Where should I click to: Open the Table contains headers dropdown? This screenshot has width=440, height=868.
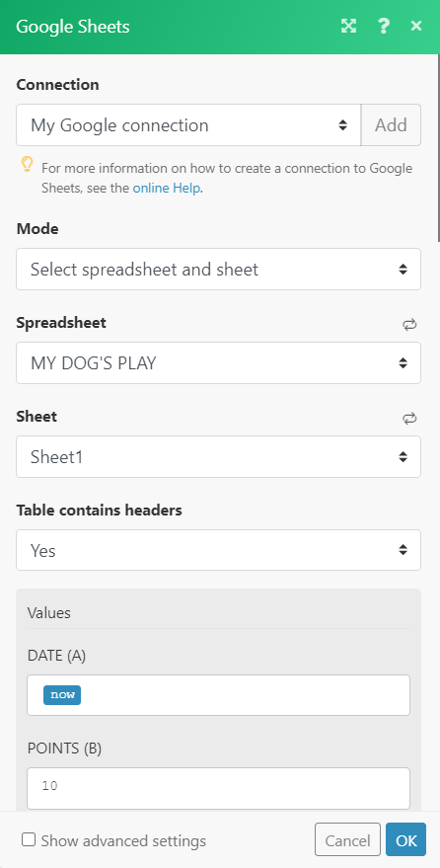218,550
